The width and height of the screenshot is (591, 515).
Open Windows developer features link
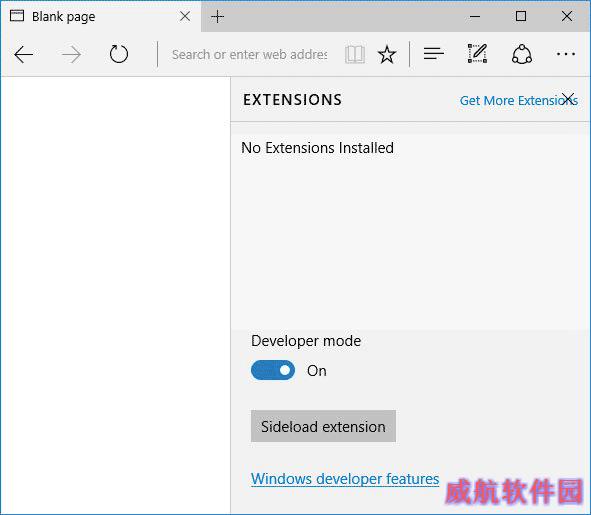[345, 479]
